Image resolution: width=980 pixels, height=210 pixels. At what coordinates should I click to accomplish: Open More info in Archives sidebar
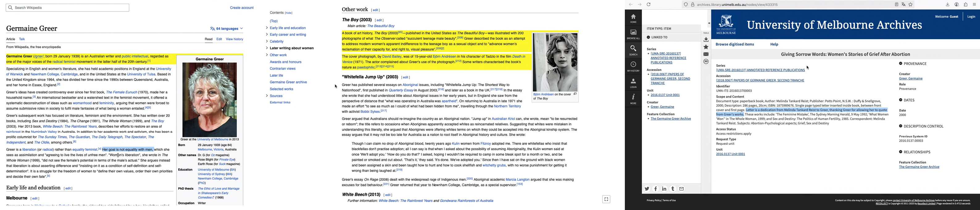633,99
